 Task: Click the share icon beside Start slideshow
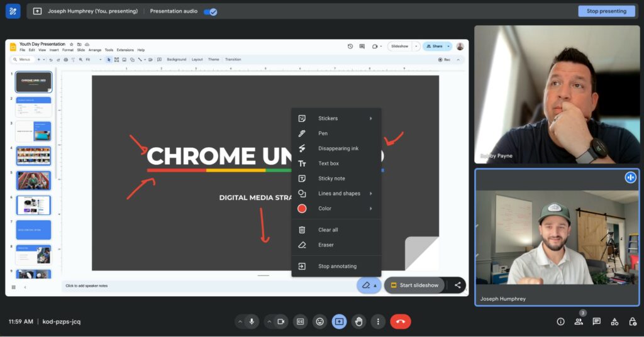pos(457,285)
